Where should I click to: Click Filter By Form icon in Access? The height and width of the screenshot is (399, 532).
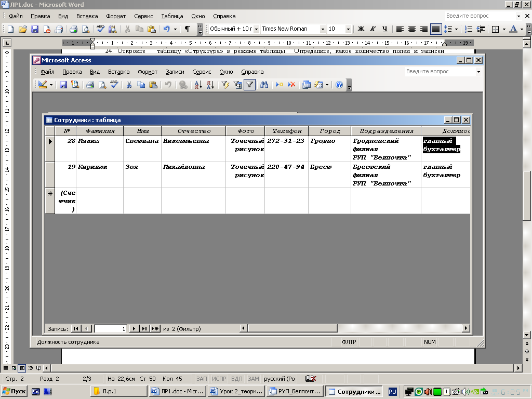(x=237, y=85)
